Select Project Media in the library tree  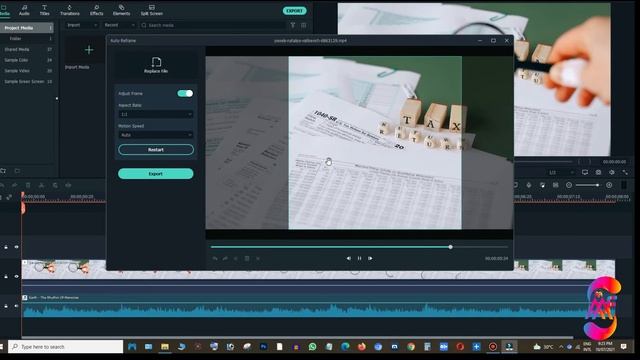[x=27, y=28]
